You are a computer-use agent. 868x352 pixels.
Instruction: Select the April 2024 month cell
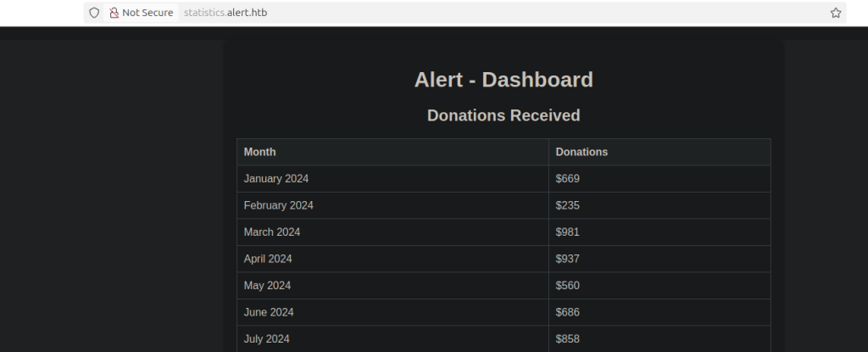tap(268, 259)
